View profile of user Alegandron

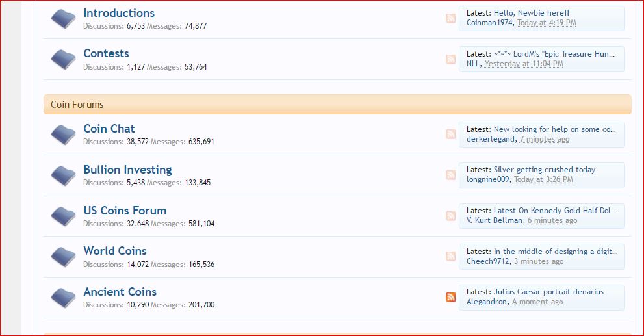point(487,302)
